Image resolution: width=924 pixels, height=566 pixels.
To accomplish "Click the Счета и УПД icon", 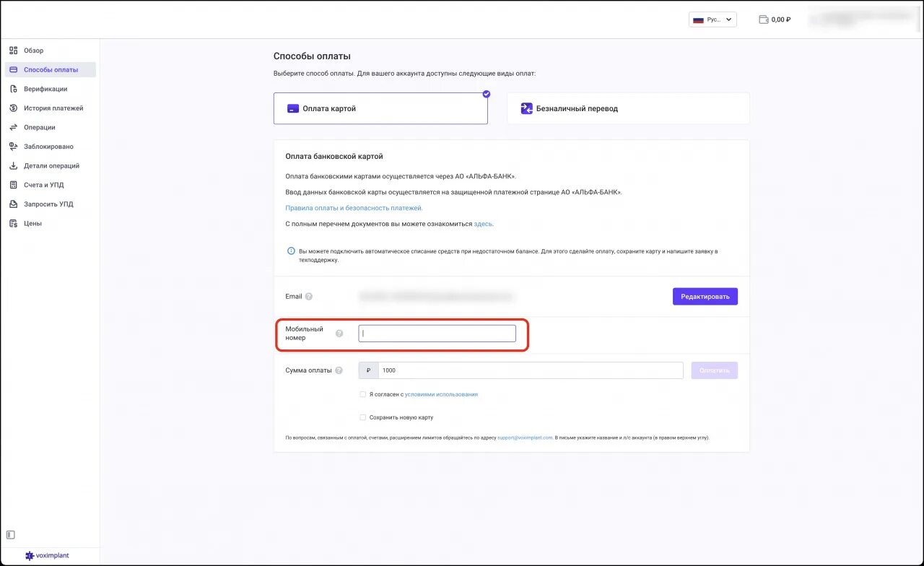I will click(13, 185).
